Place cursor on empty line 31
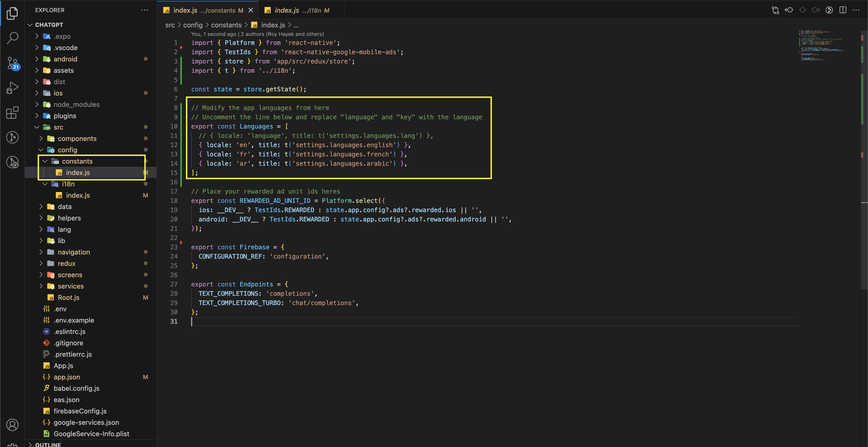This screenshot has width=868, height=447. [x=495, y=322]
